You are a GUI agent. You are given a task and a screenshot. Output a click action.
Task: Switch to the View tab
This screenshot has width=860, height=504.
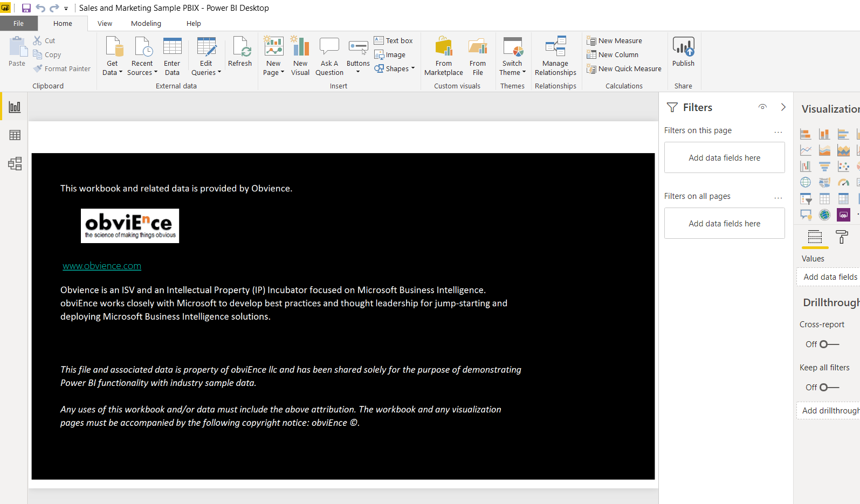click(x=105, y=23)
